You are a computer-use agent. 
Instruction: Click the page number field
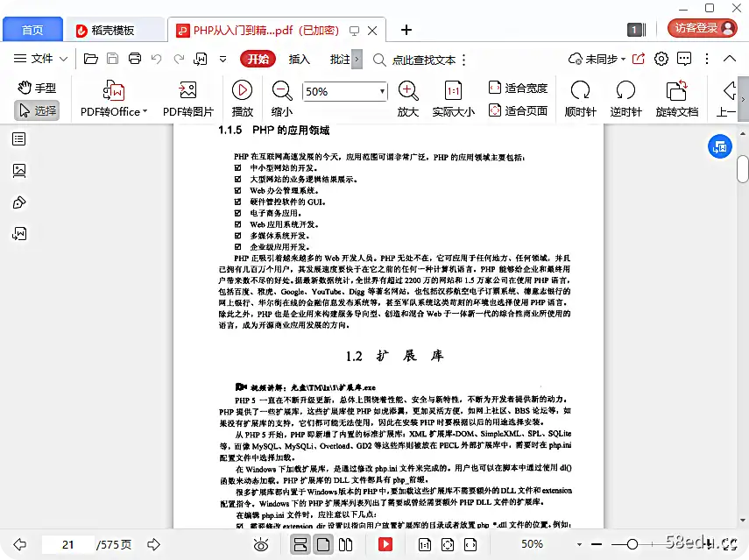[67, 544]
